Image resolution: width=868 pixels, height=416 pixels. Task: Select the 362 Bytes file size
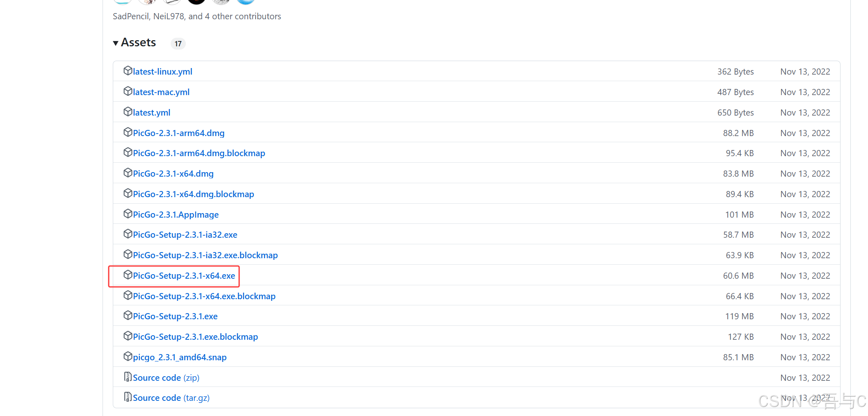click(x=736, y=72)
